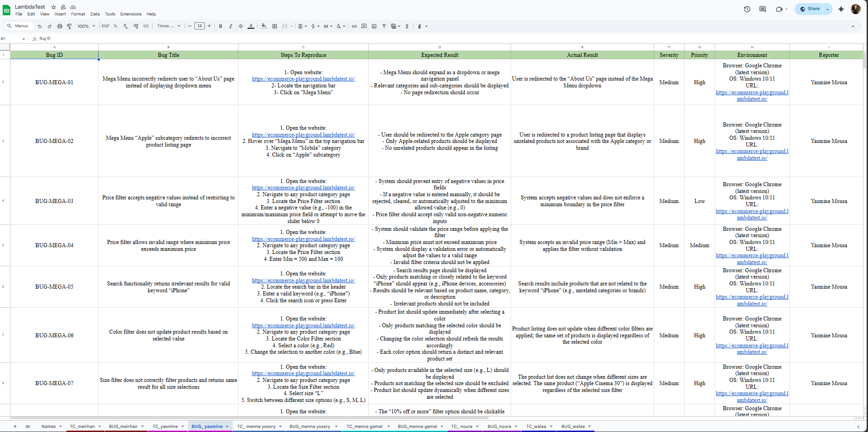Star the LambdaTest document

coord(54,7)
